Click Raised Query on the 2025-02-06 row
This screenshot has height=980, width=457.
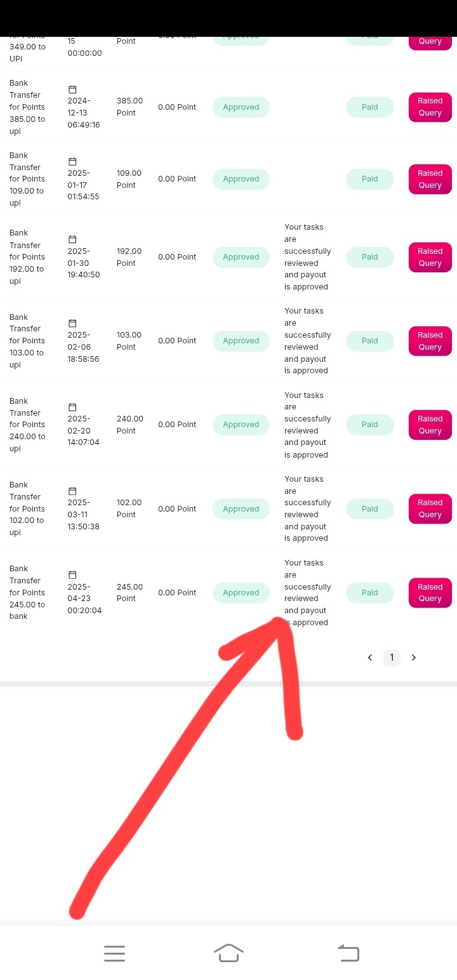[430, 341]
